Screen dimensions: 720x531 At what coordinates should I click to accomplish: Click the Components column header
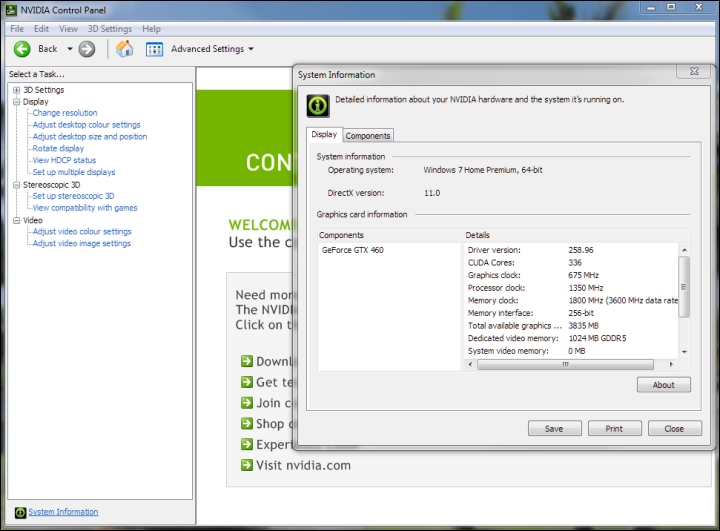pyautogui.click(x=341, y=235)
